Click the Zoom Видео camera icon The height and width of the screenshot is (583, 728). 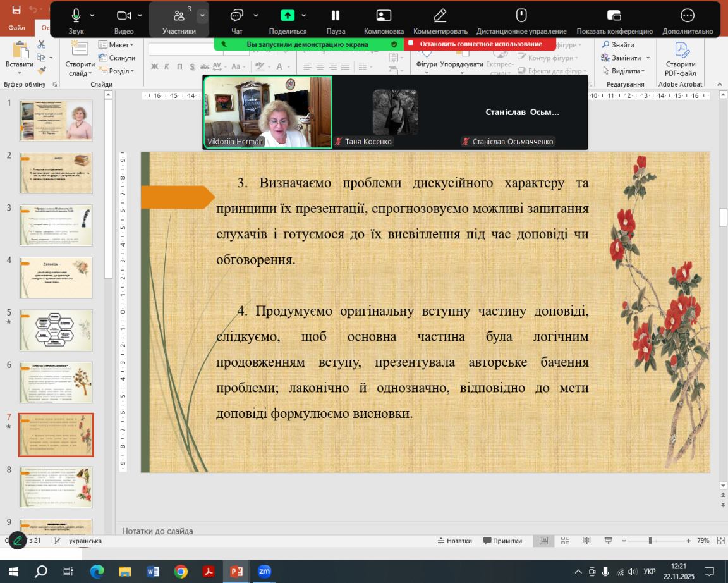pos(124,16)
